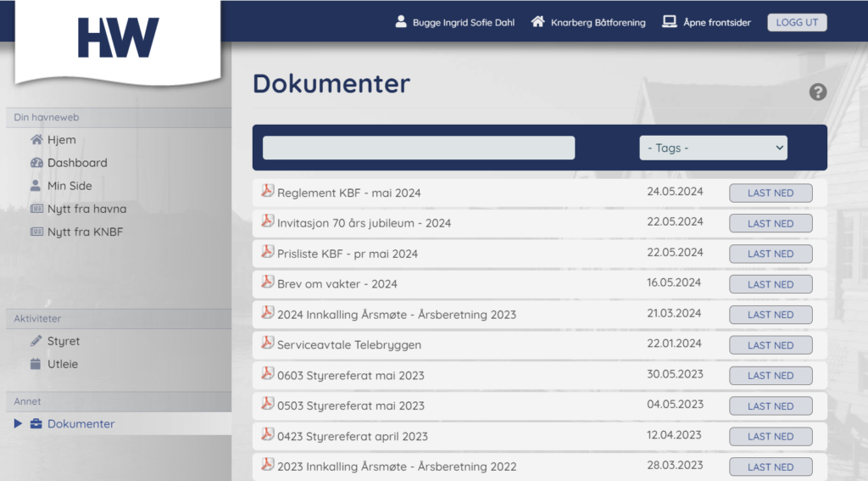Download 0423 Styrereferat april 2023

[771, 437]
